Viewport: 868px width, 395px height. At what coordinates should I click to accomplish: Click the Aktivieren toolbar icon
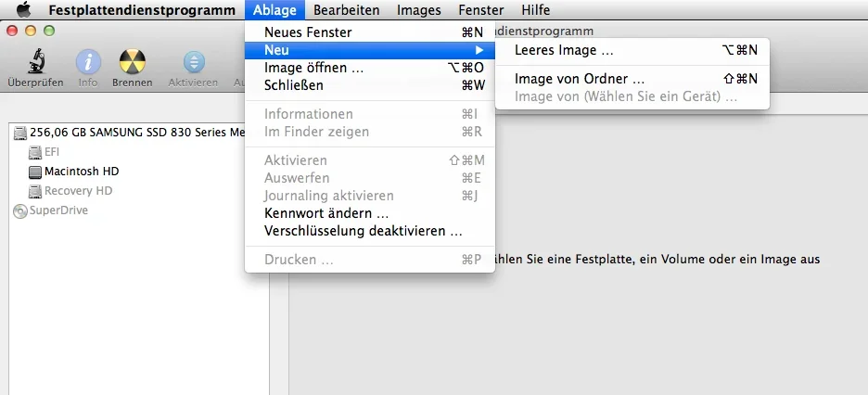point(193,62)
